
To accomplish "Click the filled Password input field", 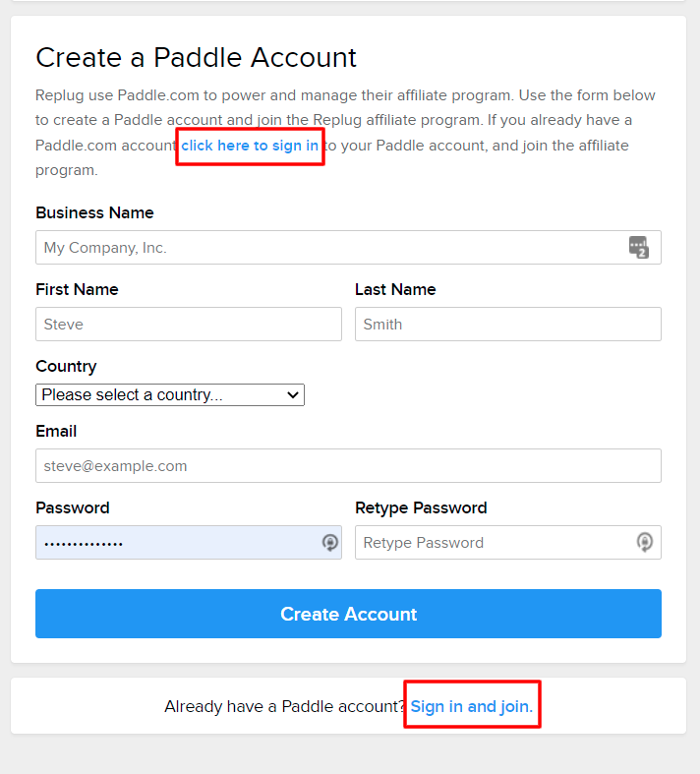I will (177, 542).
